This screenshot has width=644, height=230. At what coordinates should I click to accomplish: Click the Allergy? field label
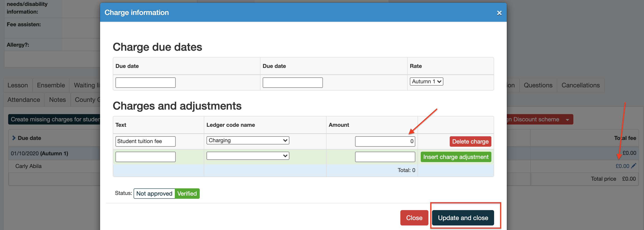click(x=18, y=45)
